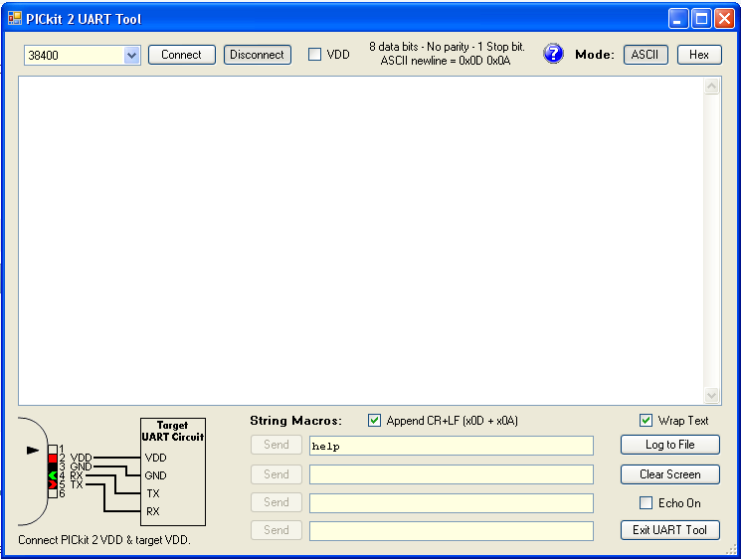Viewport: 741px width, 560px height.
Task: Turn on Echo On checkbox
Action: (x=647, y=503)
